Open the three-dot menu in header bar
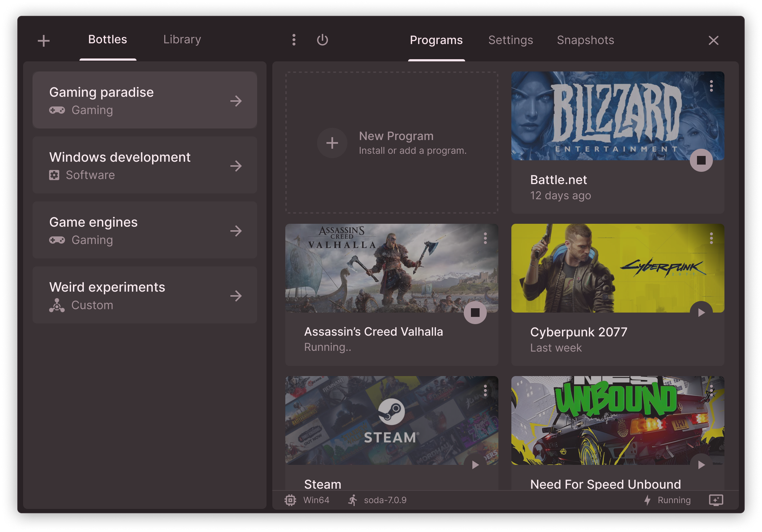The height and width of the screenshot is (532, 762). [294, 40]
